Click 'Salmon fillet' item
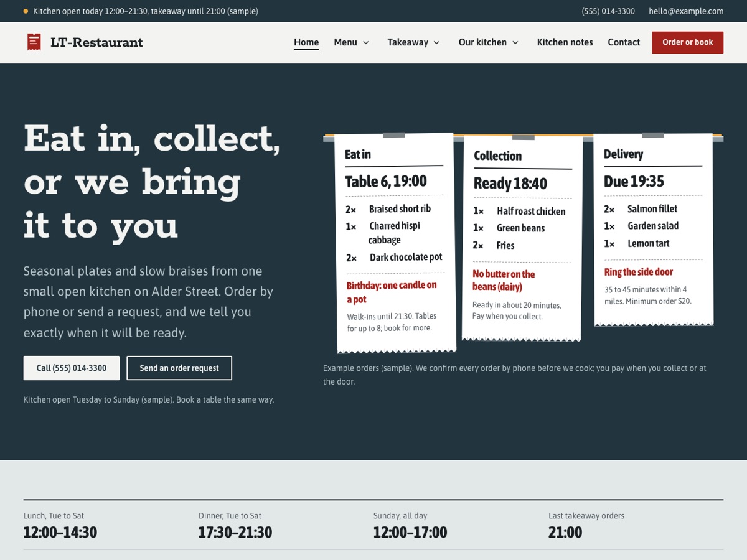The image size is (747, 560). tap(652, 209)
